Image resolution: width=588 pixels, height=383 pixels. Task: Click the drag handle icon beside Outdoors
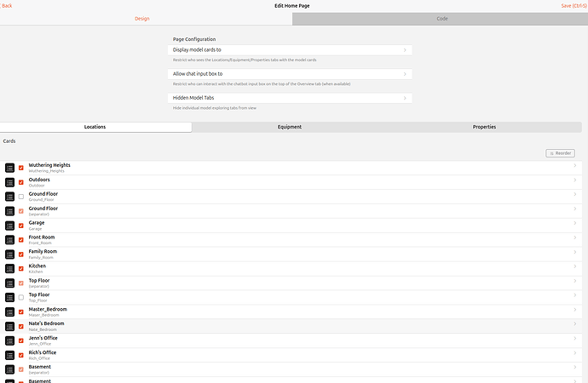(x=9, y=182)
